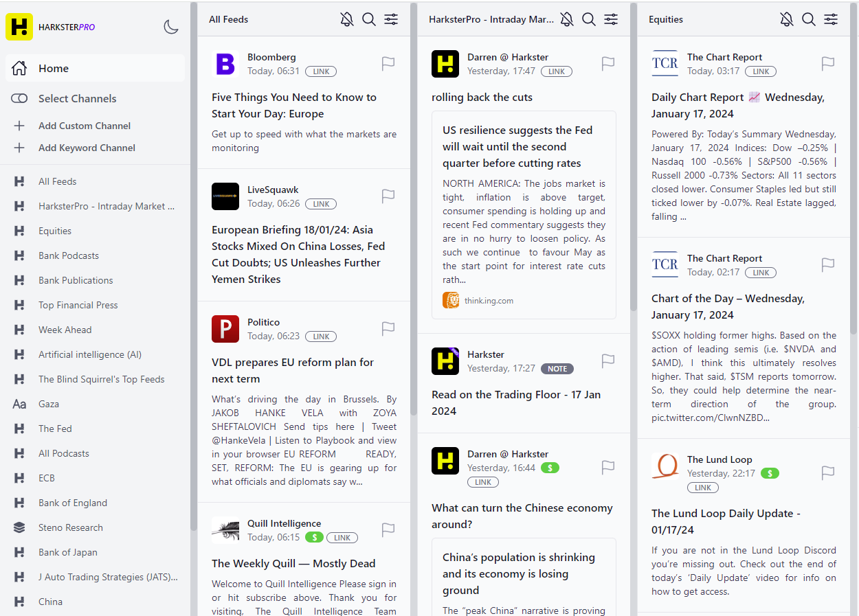Flag the Read on the Trading Floor post
This screenshot has width=859, height=616.
pyautogui.click(x=608, y=361)
